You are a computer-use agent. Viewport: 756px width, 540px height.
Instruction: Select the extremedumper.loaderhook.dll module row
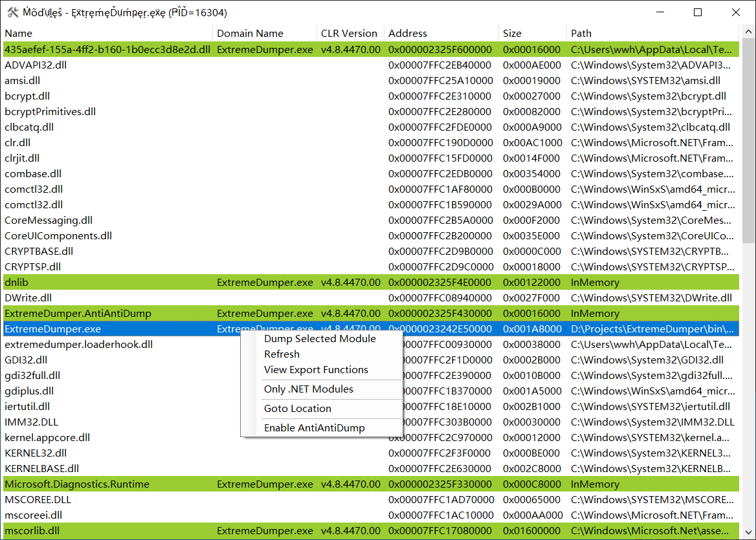(371, 345)
